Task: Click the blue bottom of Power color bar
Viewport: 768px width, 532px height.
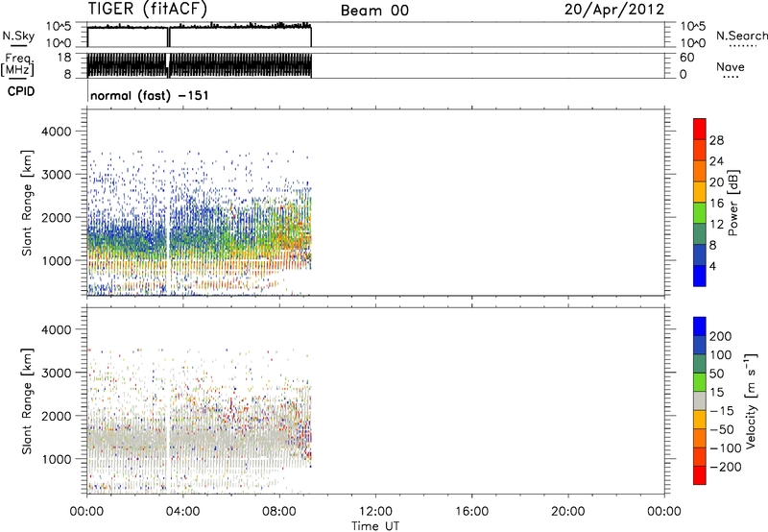Action: [700, 277]
